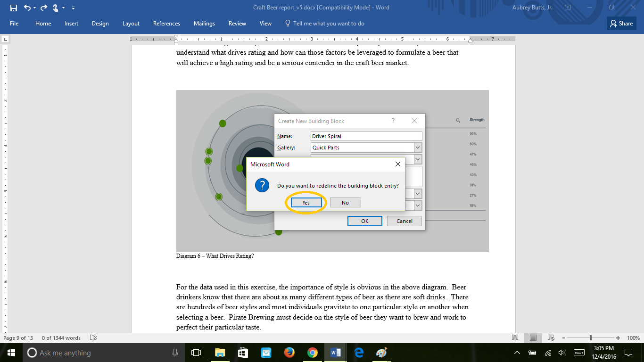
Task: Switch to Web Layout view
Action: (551, 338)
